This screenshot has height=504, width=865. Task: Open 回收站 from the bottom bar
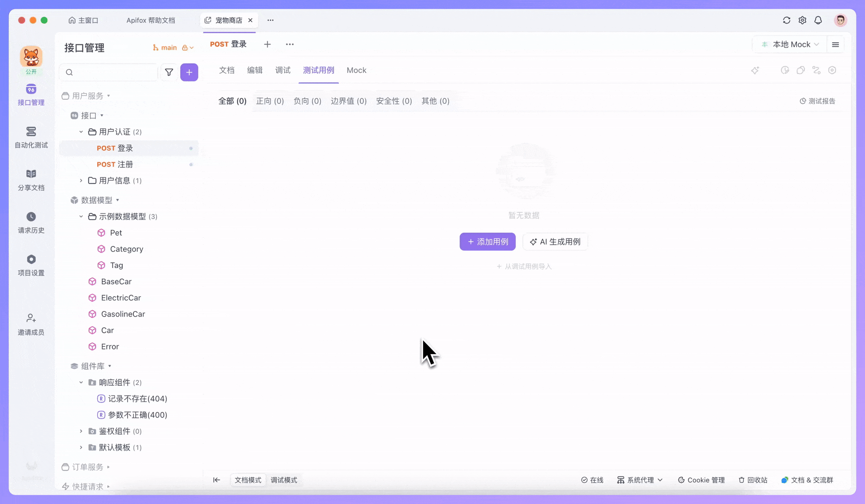[752, 480]
